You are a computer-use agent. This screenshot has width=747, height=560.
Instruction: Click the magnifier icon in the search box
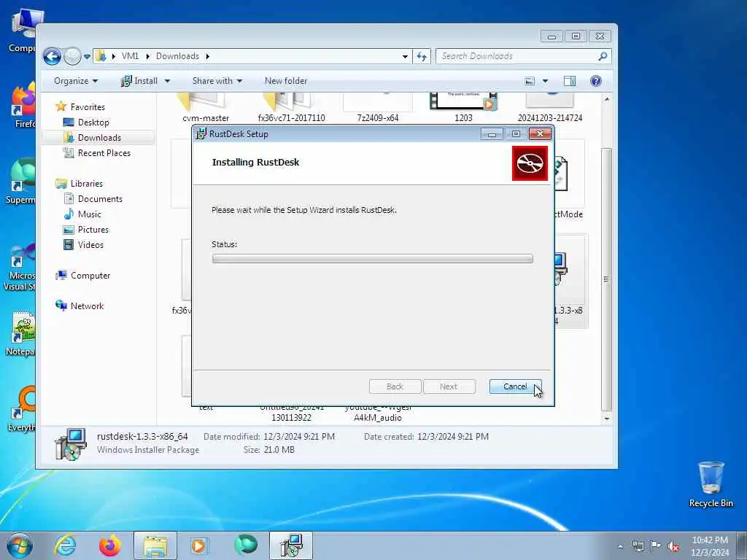(603, 56)
